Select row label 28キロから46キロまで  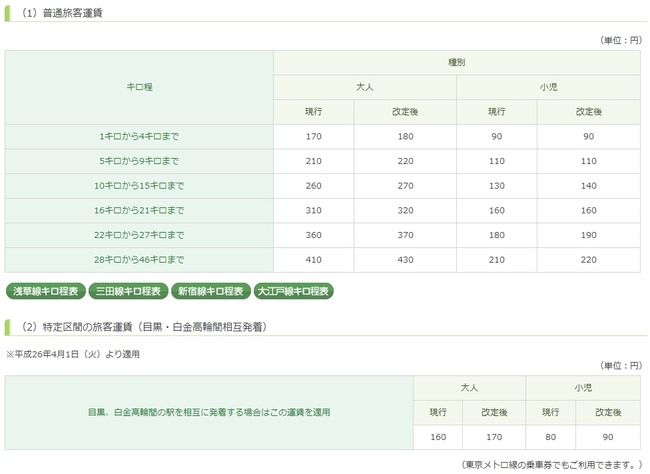(139, 260)
